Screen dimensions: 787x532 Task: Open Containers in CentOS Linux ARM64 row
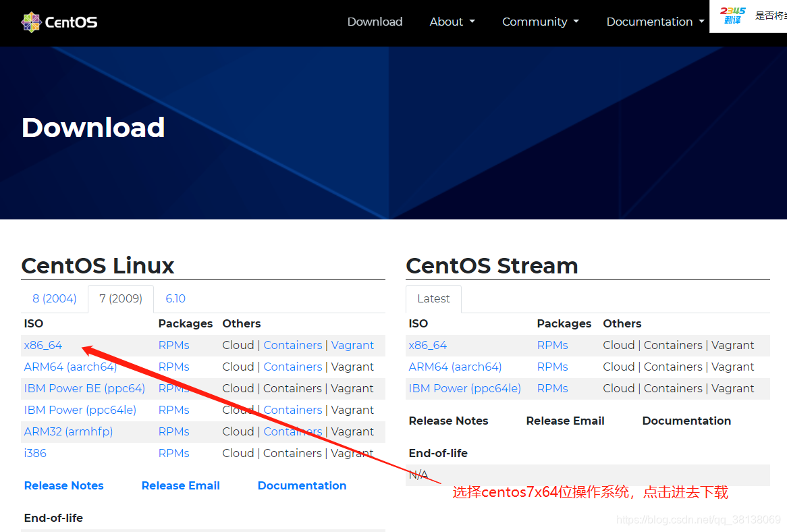tap(293, 367)
